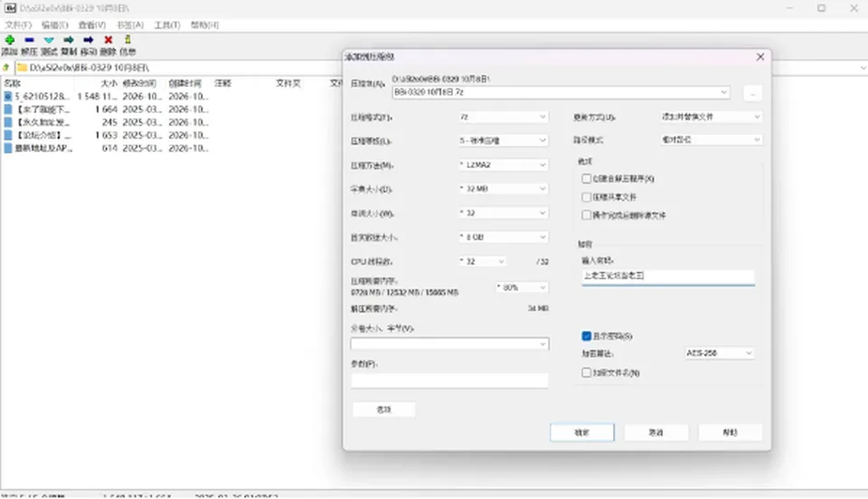Click the folder icon in the address bar
This screenshot has width=868, height=499.
[x=22, y=68]
